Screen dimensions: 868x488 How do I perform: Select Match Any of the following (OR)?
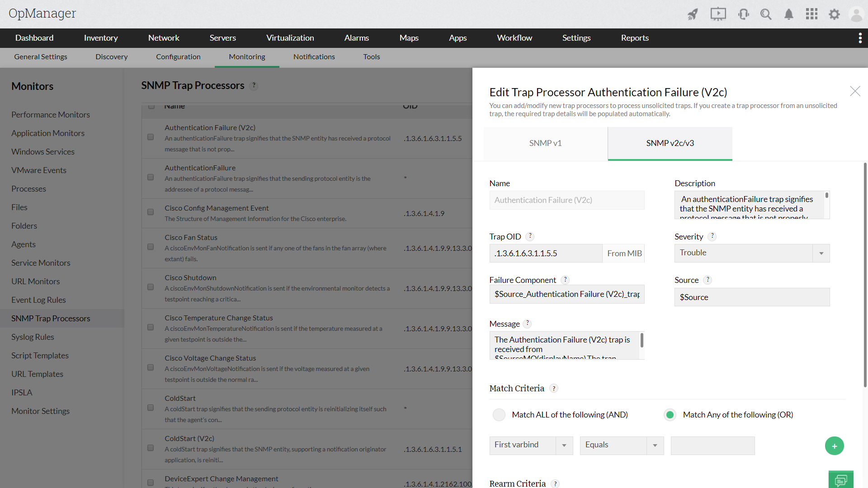[x=670, y=415]
